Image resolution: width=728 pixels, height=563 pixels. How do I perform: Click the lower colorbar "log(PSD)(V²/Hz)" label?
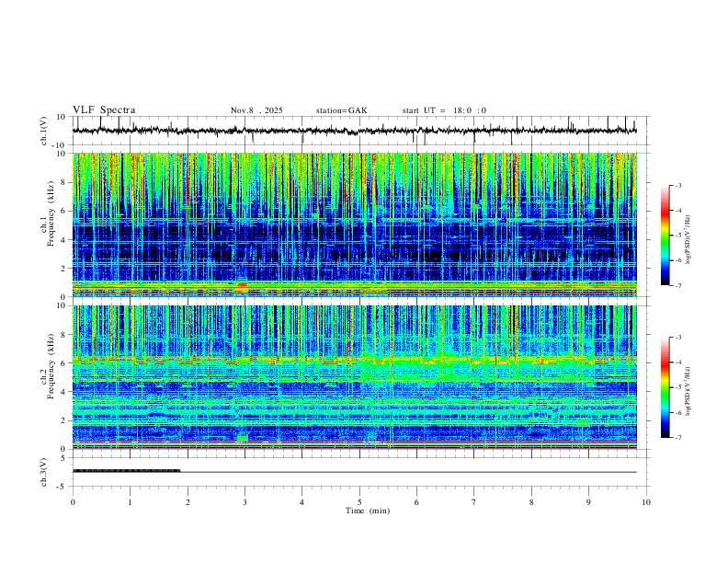[x=688, y=391]
